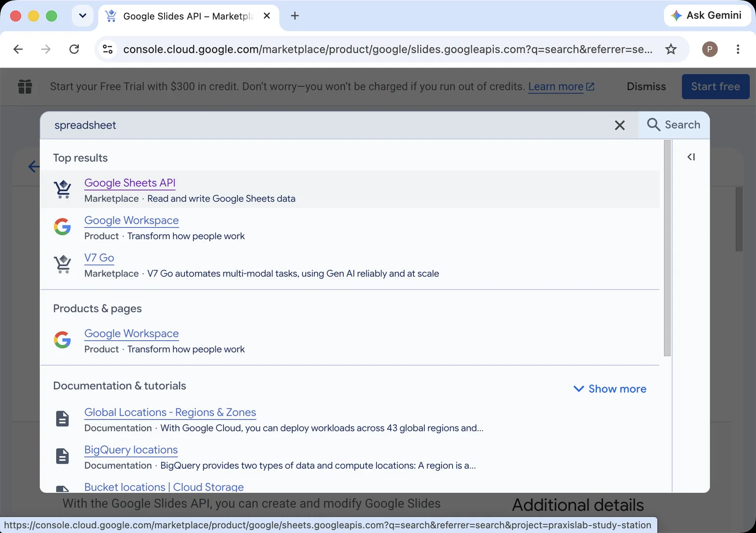Open the Google Sheets API result

pyautogui.click(x=130, y=183)
